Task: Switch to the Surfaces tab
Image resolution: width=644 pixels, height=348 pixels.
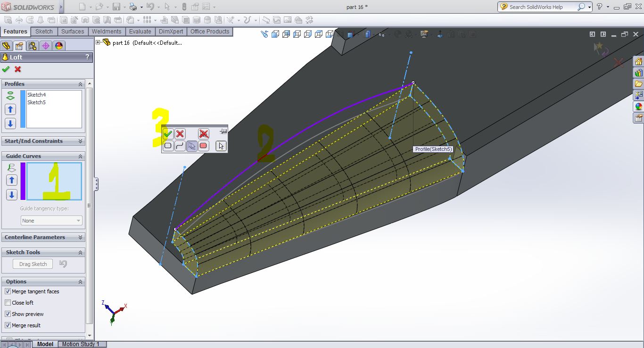Action: coord(73,32)
